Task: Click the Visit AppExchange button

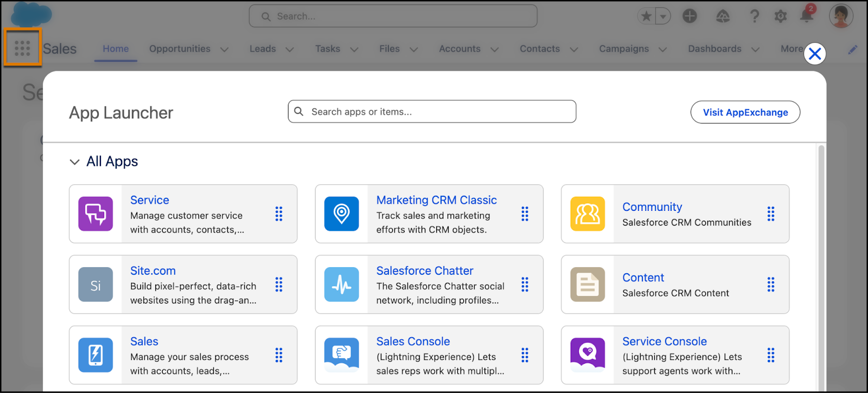Action: pos(745,112)
